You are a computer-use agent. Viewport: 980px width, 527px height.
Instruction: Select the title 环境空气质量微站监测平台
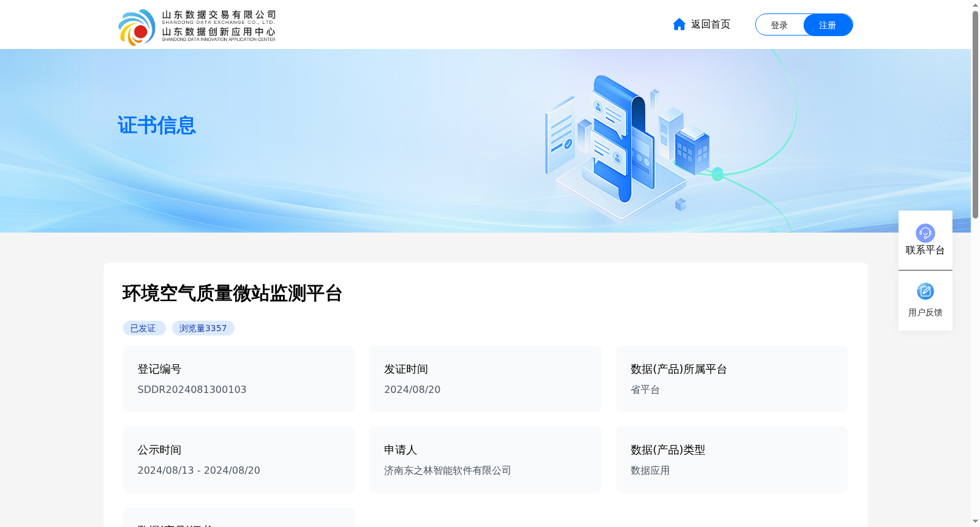click(232, 293)
